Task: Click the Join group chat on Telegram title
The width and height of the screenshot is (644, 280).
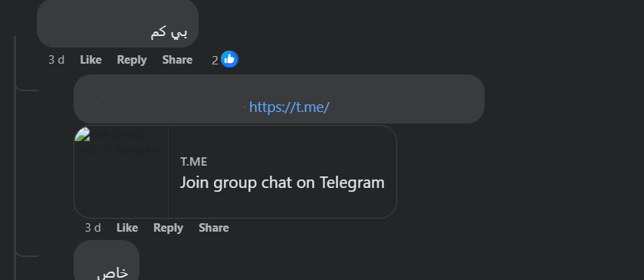Action: pyautogui.click(x=282, y=183)
